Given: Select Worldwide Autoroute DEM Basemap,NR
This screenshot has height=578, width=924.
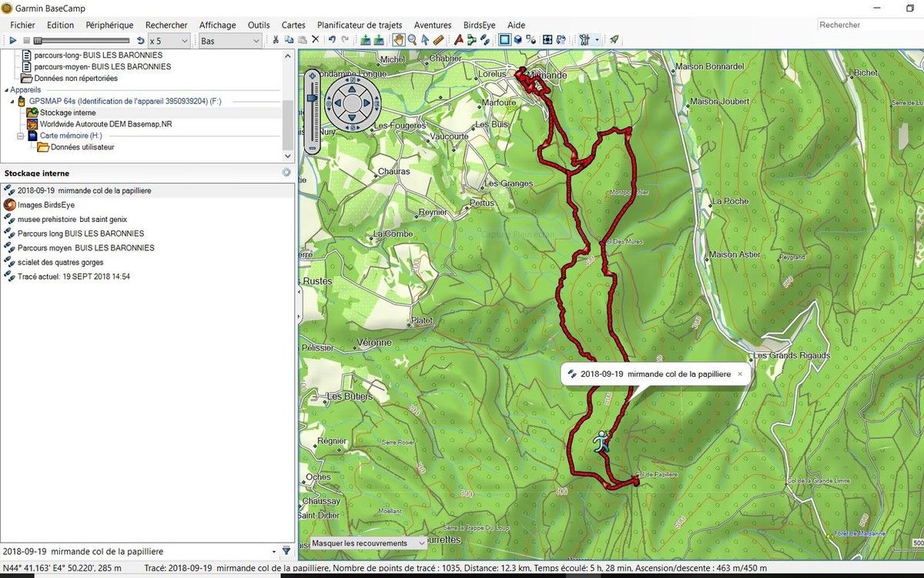Looking at the screenshot, I should tap(105, 124).
